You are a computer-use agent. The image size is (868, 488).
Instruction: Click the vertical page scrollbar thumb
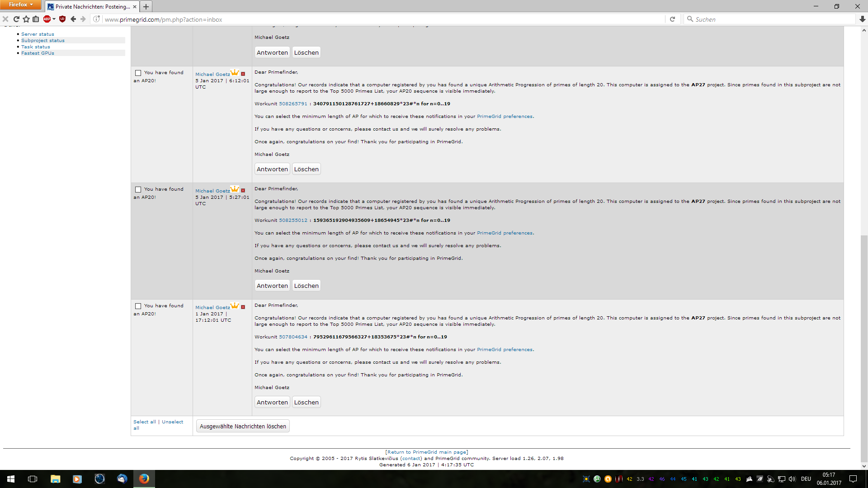[864, 348]
